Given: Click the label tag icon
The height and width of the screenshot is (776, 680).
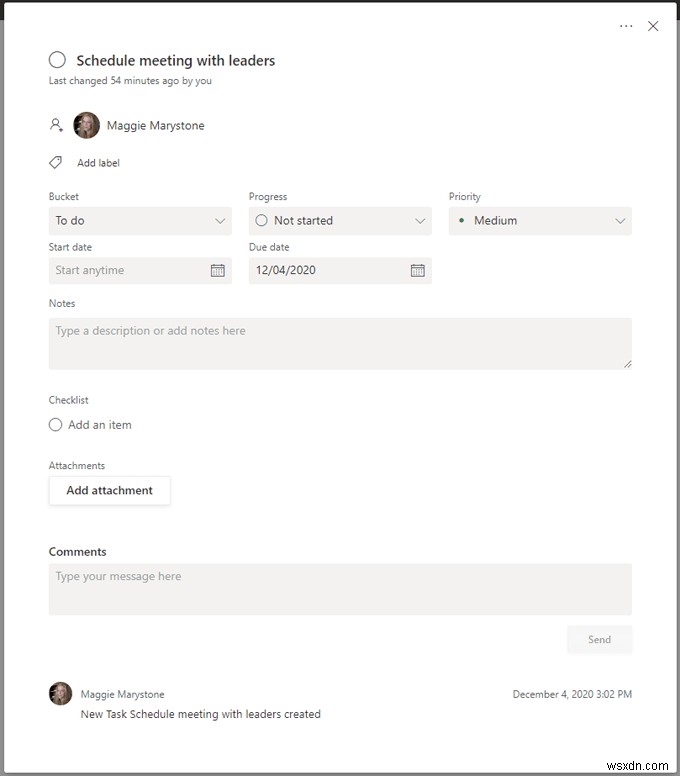Looking at the screenshot, I should (56, 162).
